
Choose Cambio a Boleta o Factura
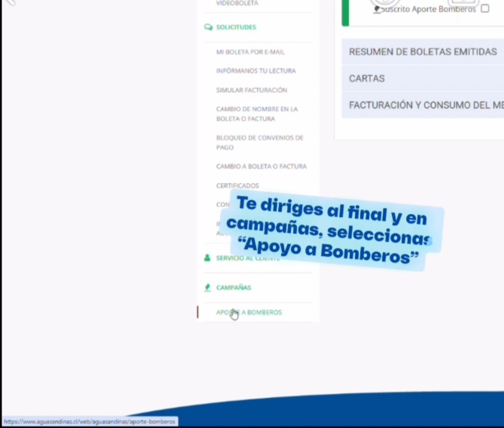pyautogui.click(x=261, y=166)
